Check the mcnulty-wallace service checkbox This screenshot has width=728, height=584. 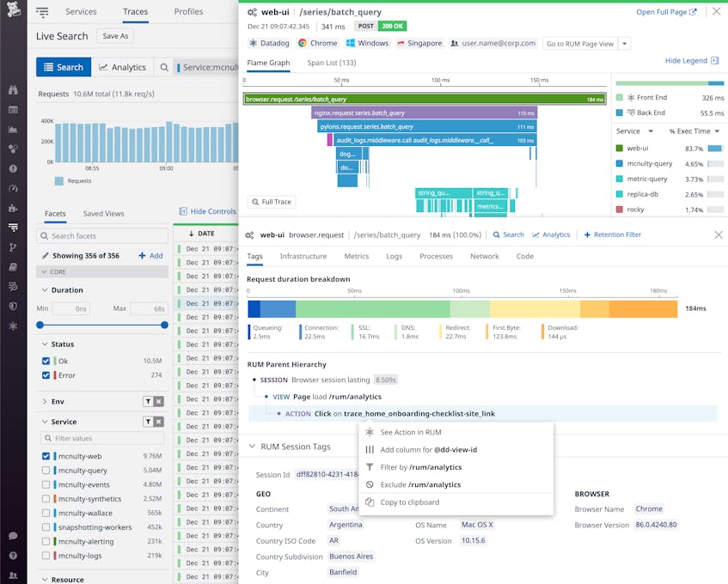pos(46,513)
